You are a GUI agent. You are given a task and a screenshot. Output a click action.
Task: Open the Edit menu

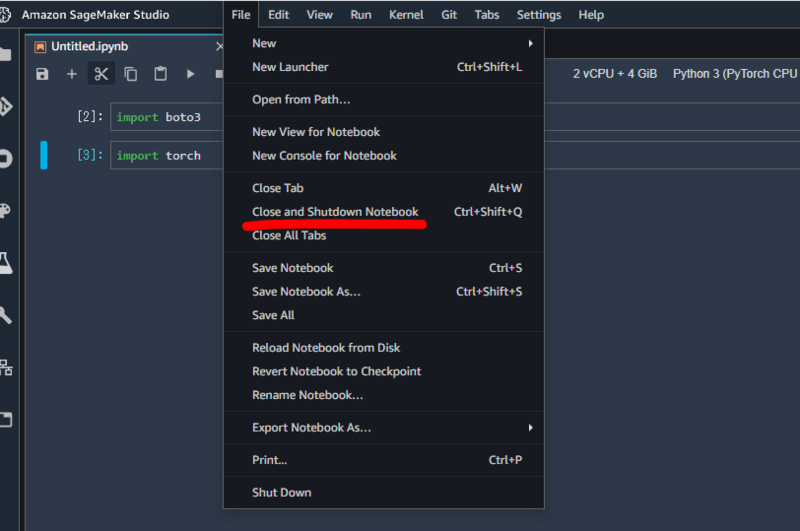(279, 15)
